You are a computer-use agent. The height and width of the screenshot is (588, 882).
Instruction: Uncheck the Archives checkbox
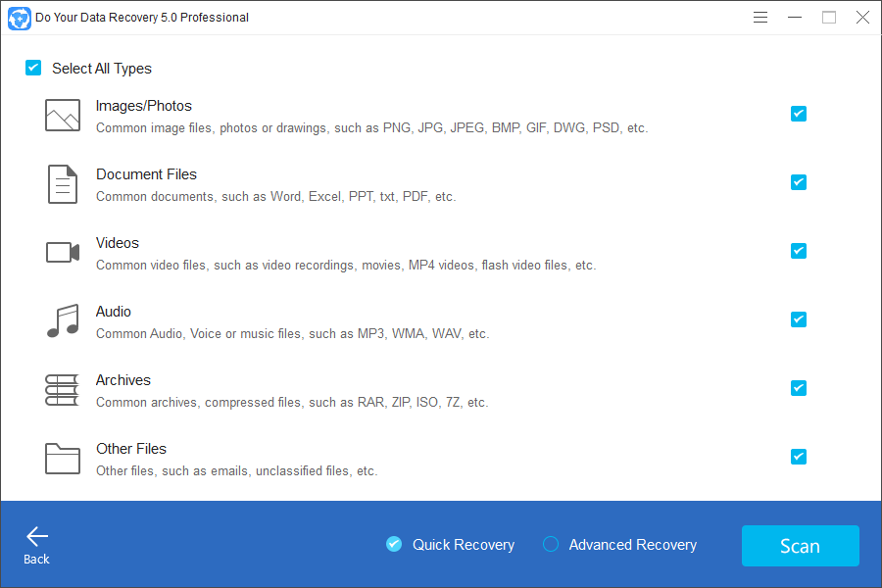click(x=798, y=388)
